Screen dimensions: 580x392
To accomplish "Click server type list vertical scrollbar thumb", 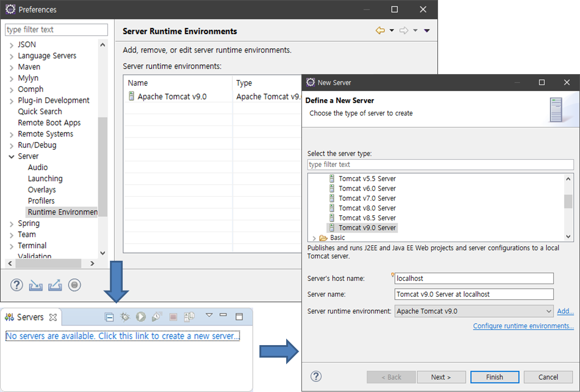I will (x=568, y=201).
